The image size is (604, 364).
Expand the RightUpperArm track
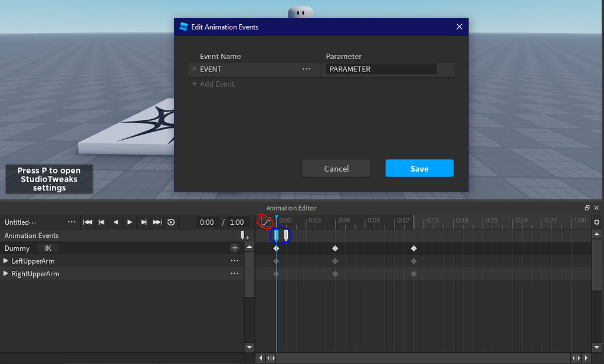pyautogui.click(x=6, y=274)
